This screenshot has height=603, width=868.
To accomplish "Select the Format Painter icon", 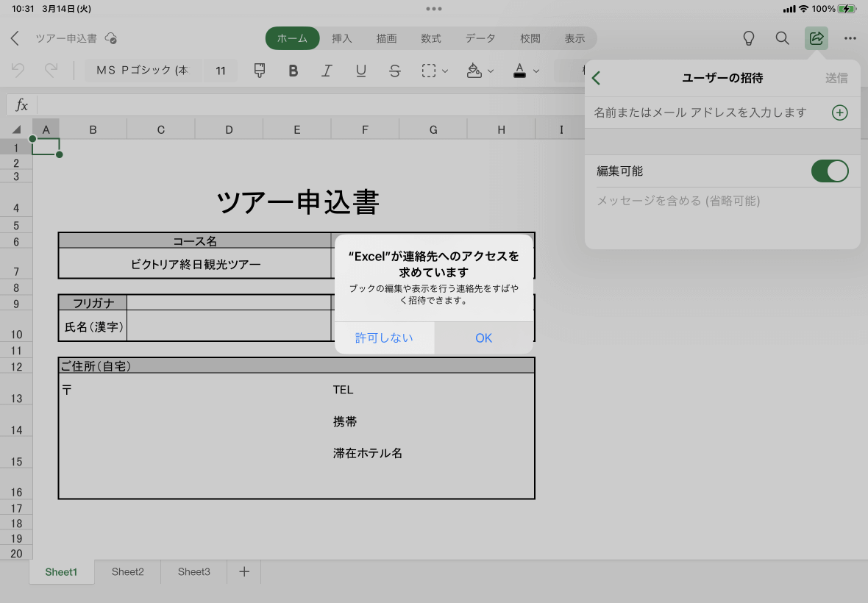I will [x=260, y=71].
